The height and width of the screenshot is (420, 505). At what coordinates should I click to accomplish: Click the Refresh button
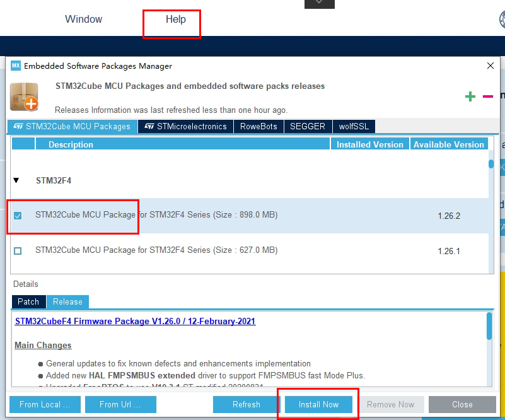(247, 404)
